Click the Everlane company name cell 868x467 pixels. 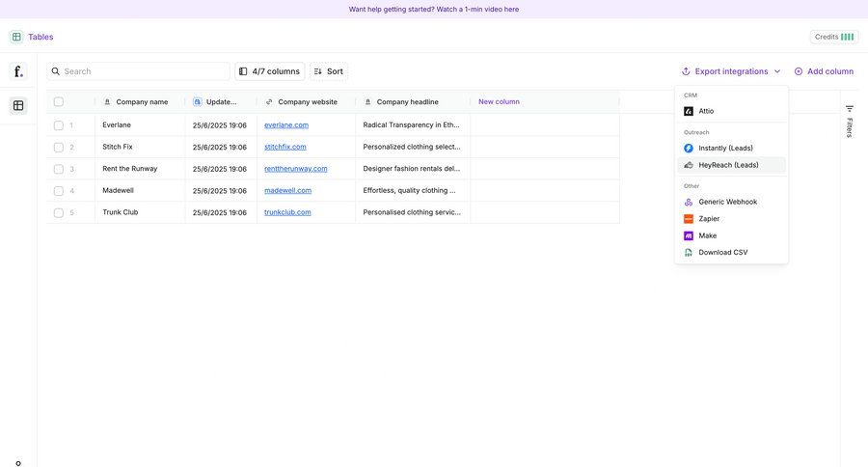[140, 125]
